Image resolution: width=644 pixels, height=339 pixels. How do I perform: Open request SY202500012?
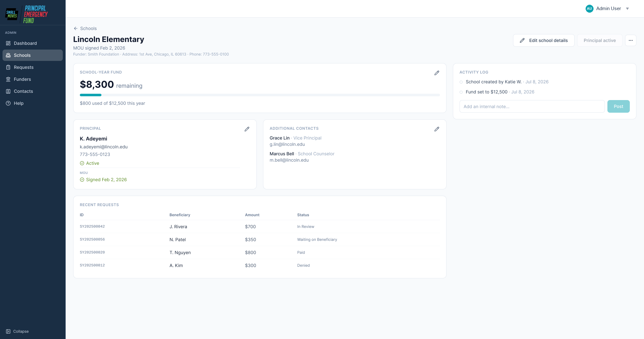click(x=92, y=265)
